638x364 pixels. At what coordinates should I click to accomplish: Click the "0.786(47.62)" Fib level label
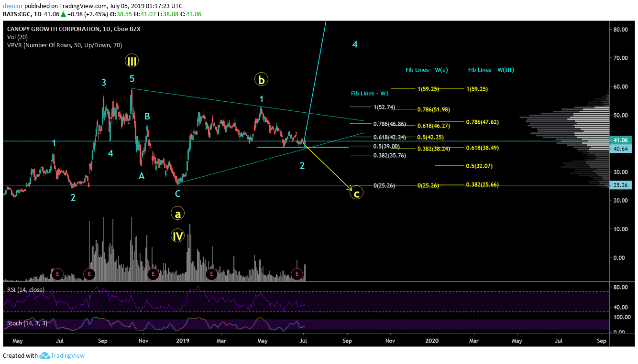[483, 122]
